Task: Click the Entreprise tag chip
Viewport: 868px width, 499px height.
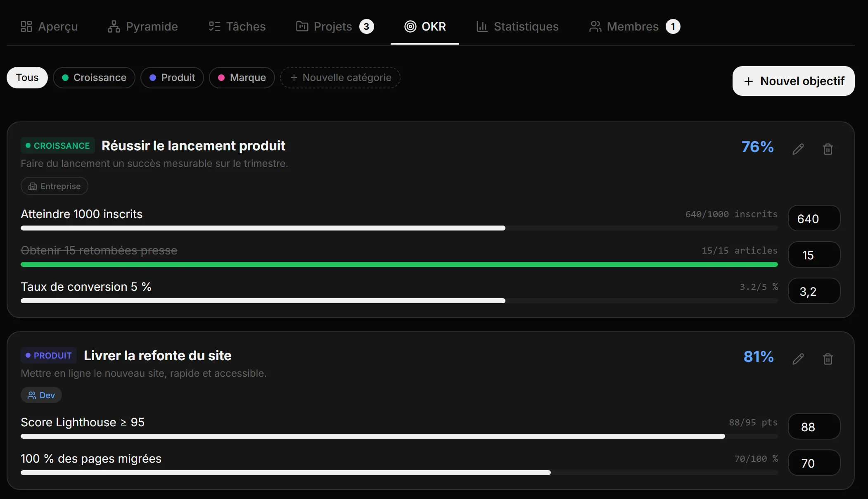Action: (55, 186)
